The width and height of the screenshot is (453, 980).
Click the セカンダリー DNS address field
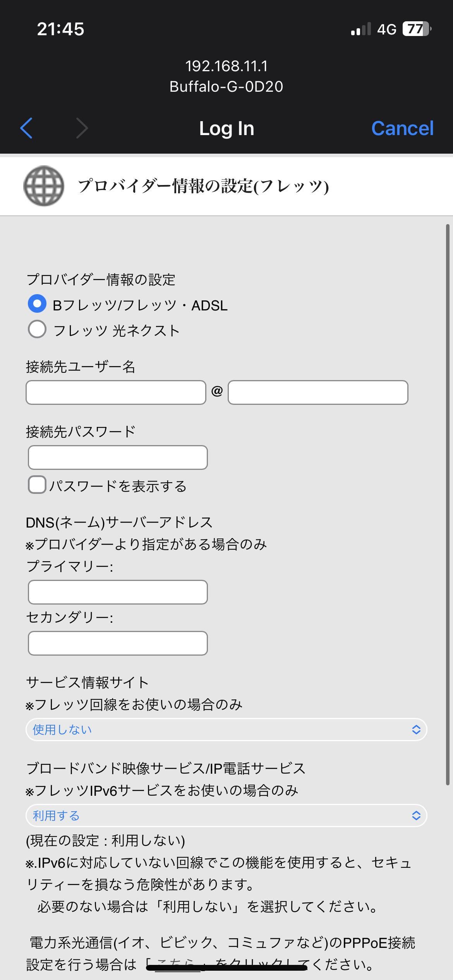coord(118,643)
